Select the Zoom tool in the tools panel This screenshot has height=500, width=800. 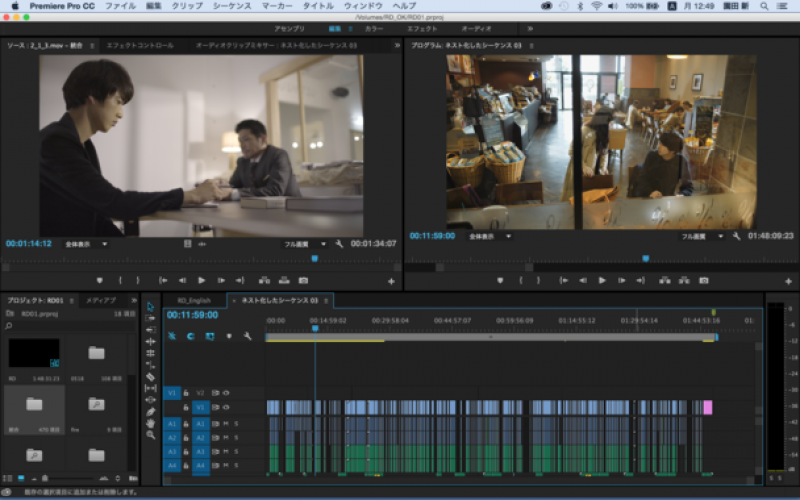click(x=151, y=435)
